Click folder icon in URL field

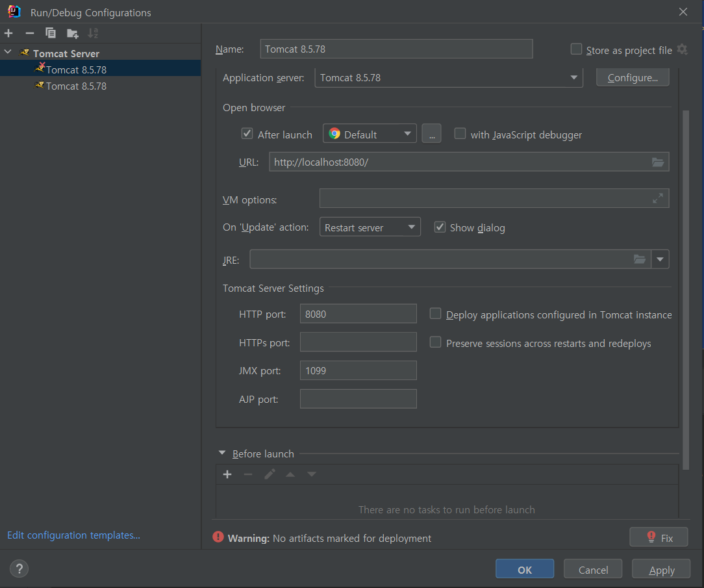[658, 162]
